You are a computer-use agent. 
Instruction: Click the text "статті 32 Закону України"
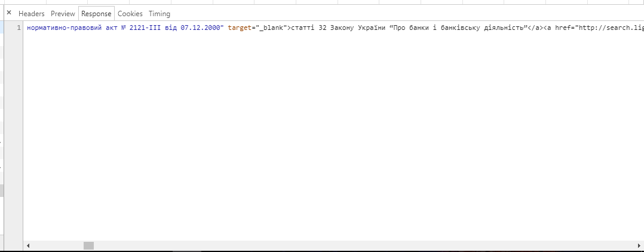pos(338,28)
